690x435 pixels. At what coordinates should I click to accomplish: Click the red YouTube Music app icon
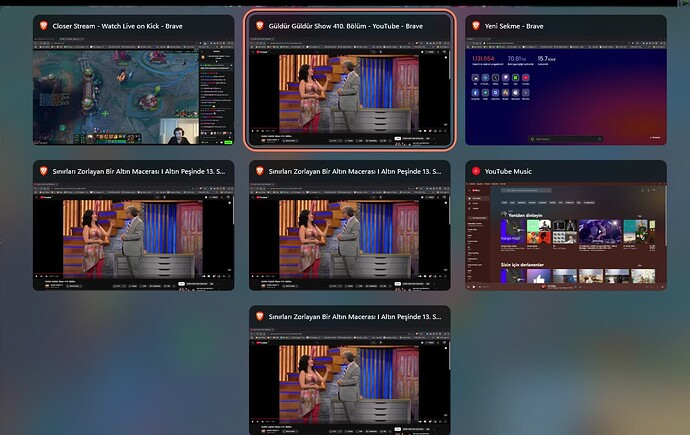click(476, 171)
